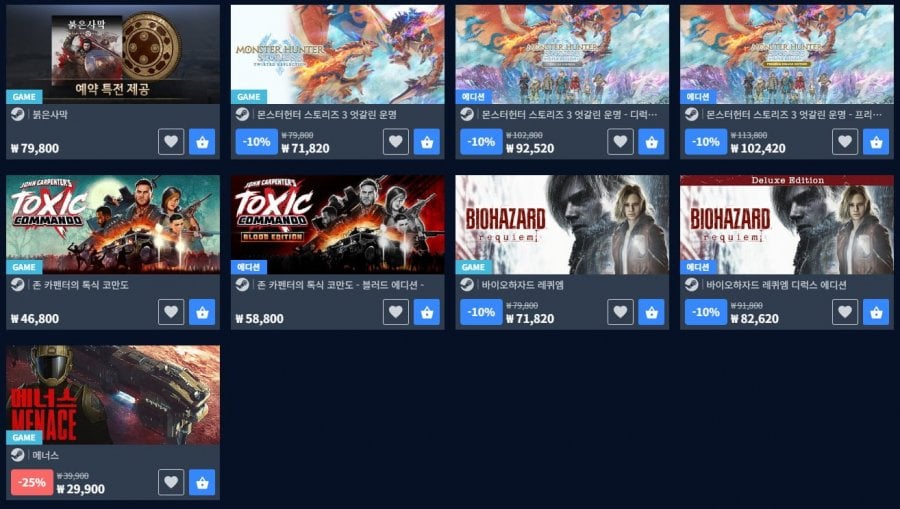This screenshot has width=900, height=509.
Task: Wishlist Toxic Commando 블러드 에디션 with the heart
Action: [395, 312]
